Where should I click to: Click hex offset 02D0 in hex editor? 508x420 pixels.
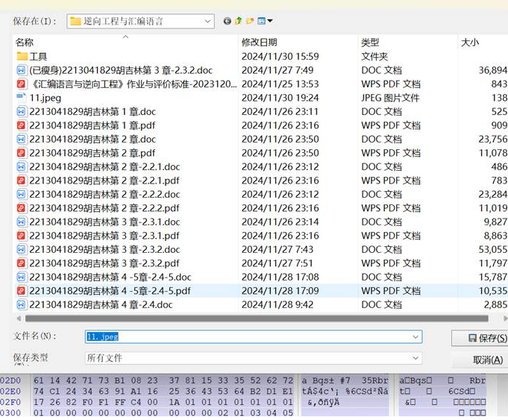click(x=10, y=380)
